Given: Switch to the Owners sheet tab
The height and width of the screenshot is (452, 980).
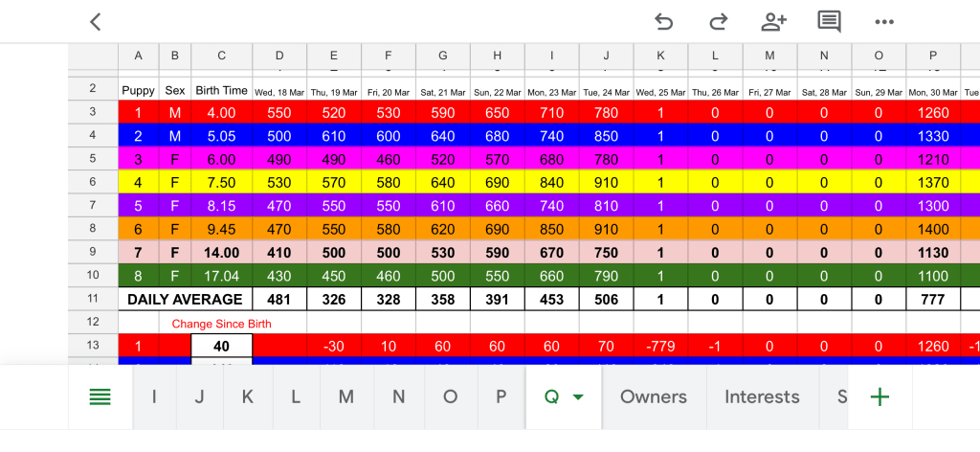Looking at the screenshot, I should pos(654,396).
